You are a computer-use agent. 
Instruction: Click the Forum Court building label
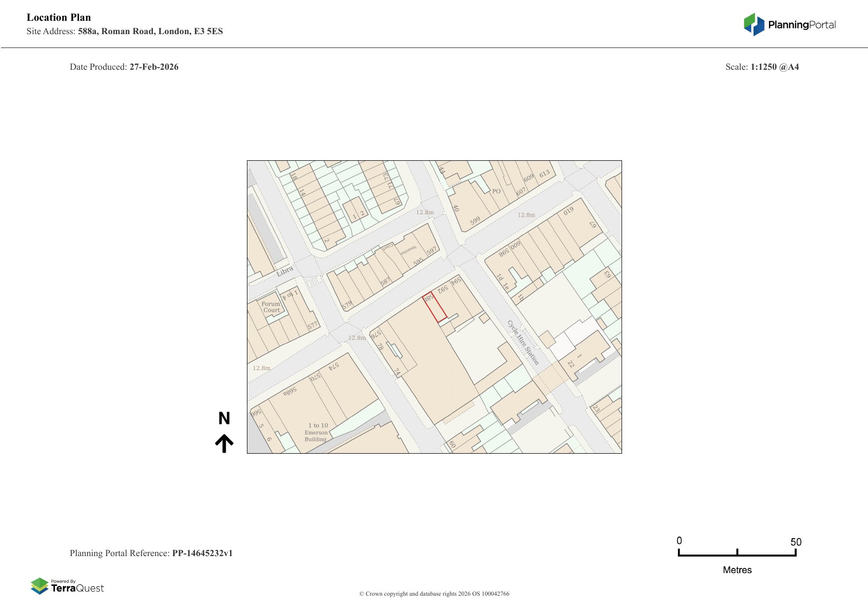pyautogui.click(x=271, y=307)
